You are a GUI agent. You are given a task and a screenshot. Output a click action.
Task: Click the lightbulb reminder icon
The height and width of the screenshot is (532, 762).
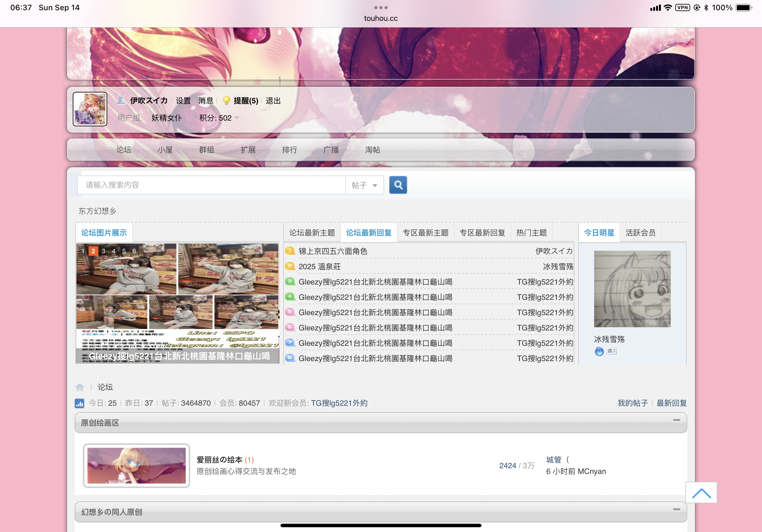coord(226,100)
